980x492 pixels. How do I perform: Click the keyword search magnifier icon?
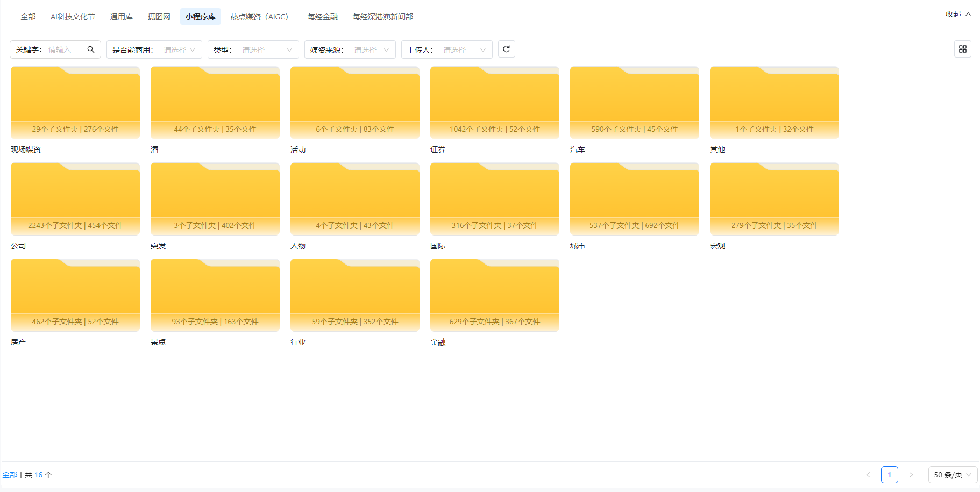(91, 49)
